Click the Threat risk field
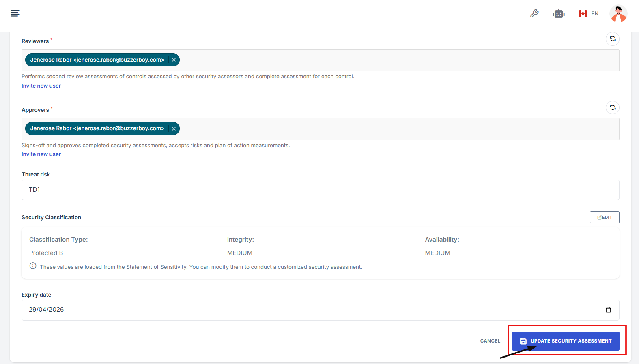Viewport: 639px width, 364px height. (x=320, y=190)
